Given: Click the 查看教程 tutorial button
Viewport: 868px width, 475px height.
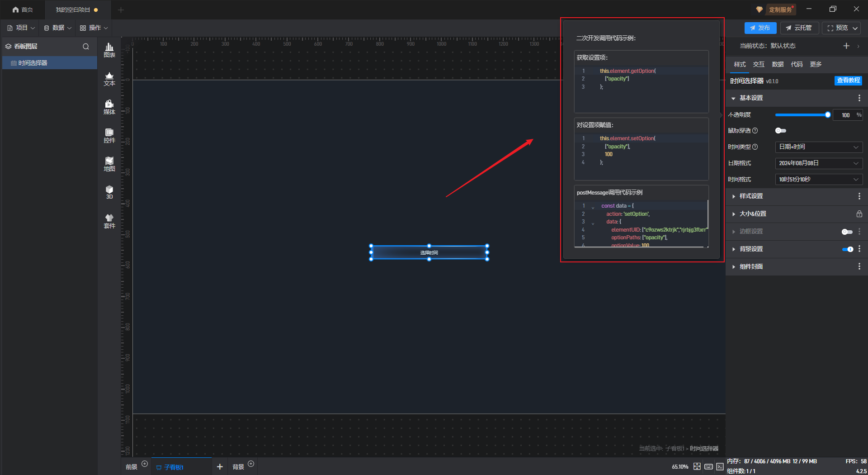Looking at the screenshot, I should 848,81.
